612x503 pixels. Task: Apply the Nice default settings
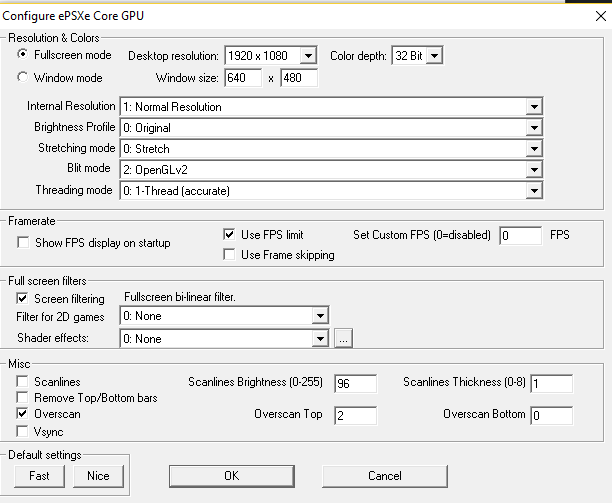(98, 476)
